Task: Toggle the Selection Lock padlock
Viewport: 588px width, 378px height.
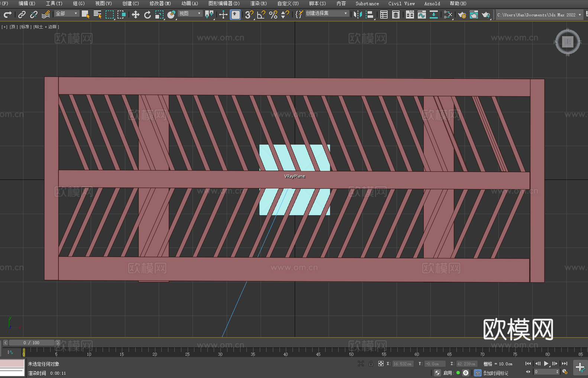Action: tap(371, 364)
